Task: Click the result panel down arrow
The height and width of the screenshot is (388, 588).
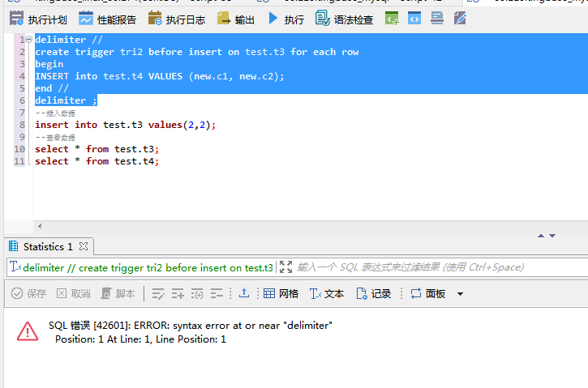Action: click(x=552, y=236)
